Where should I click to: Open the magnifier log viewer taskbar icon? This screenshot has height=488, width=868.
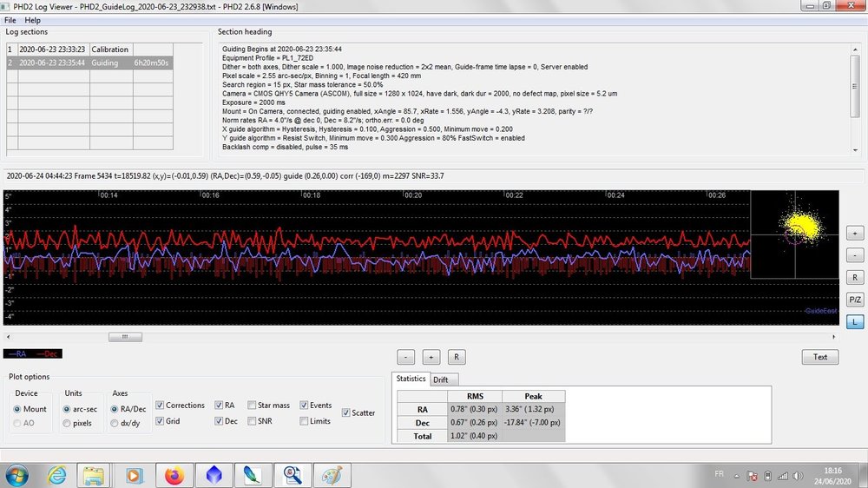click(x=293, y=475)
